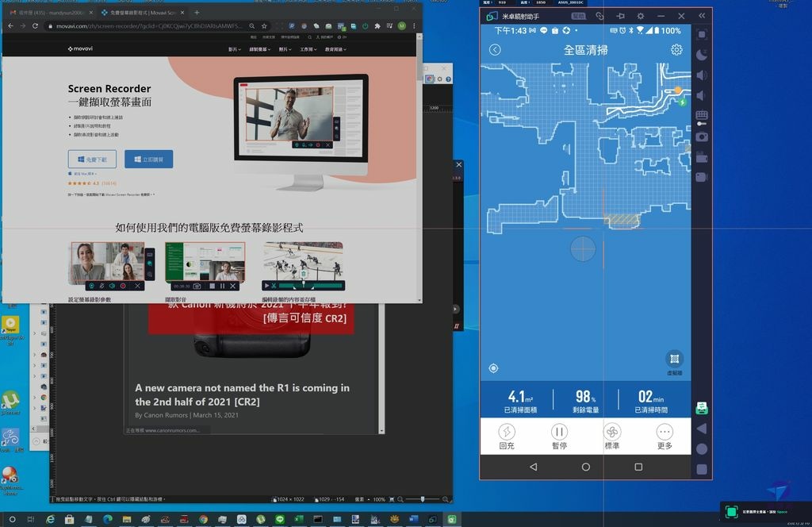Open settings gear in 米卓鏡射助手 title bar
This screenshot has height=527, width=812.
tap(641, 16)
